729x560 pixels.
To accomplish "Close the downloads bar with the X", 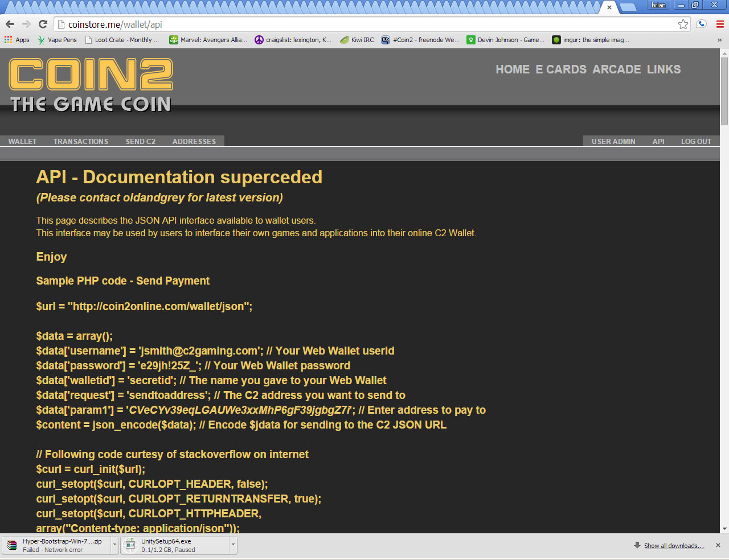I will tap(718, 545).
